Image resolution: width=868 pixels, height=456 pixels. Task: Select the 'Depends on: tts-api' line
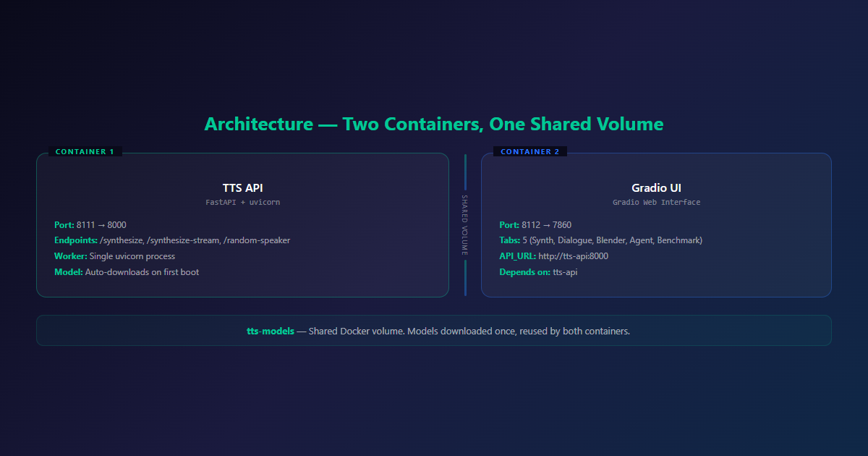point(538,272)
